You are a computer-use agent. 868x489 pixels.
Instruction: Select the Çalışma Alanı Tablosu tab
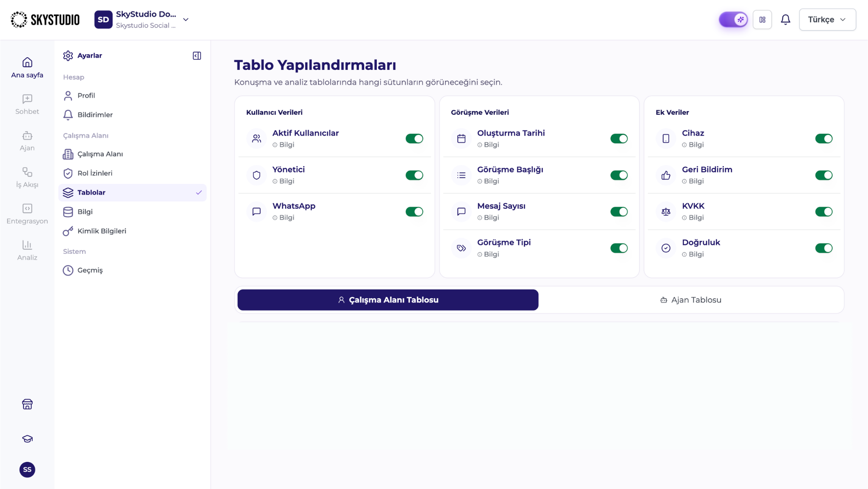(x=388, y=300)
